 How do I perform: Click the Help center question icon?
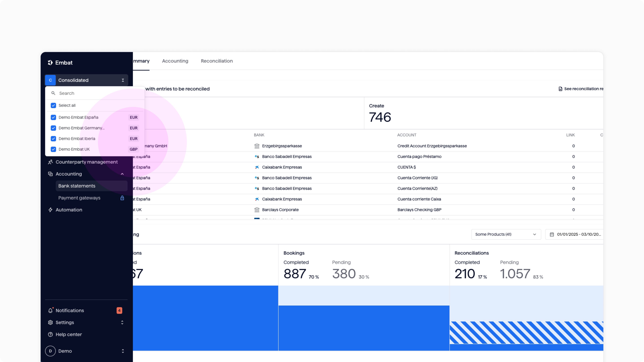[50, 335]
